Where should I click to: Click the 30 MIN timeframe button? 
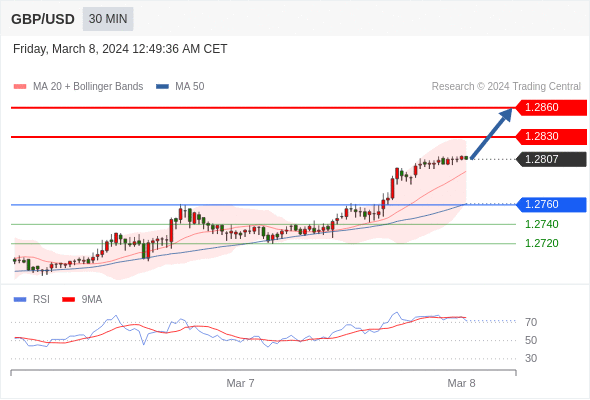108,19
